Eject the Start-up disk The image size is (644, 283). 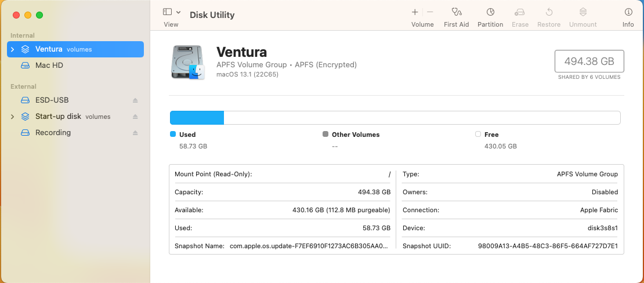pos(135,117)
